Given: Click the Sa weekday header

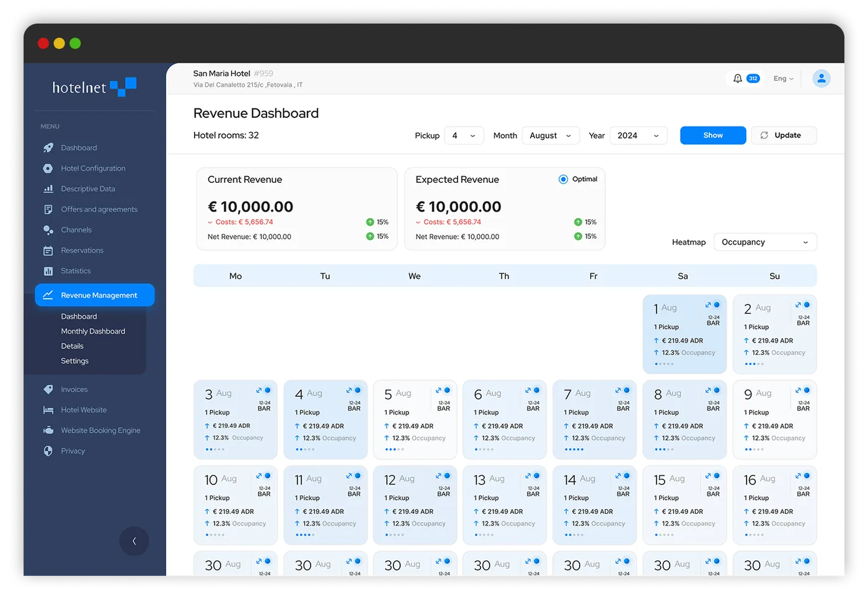Looking at the screenshot, I should (683, 276).
